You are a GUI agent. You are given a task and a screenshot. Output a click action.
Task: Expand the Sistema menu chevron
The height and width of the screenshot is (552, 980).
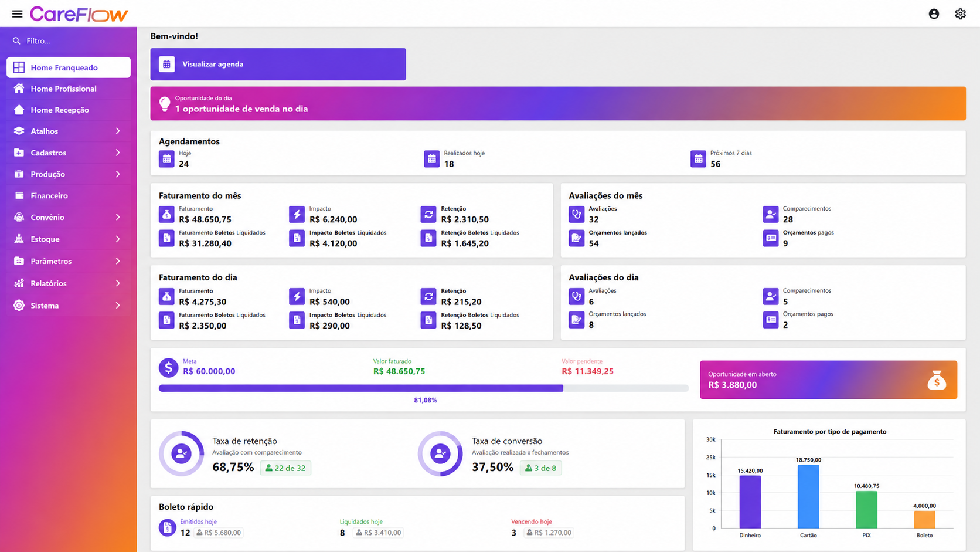click(118, 306)
